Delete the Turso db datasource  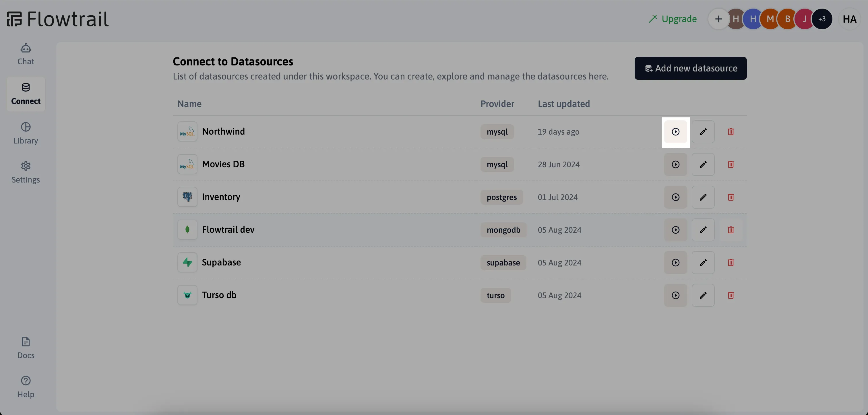pyautogui.click(x=731, y=295)
